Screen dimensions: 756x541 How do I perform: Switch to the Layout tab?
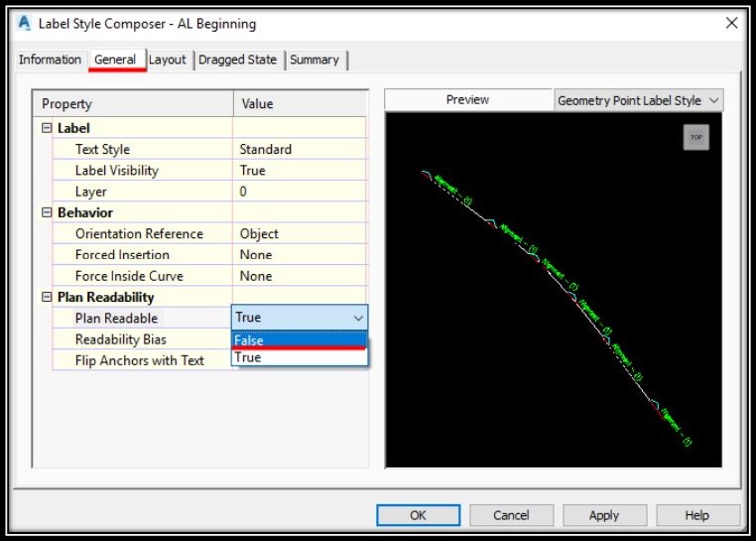[168, 60]
